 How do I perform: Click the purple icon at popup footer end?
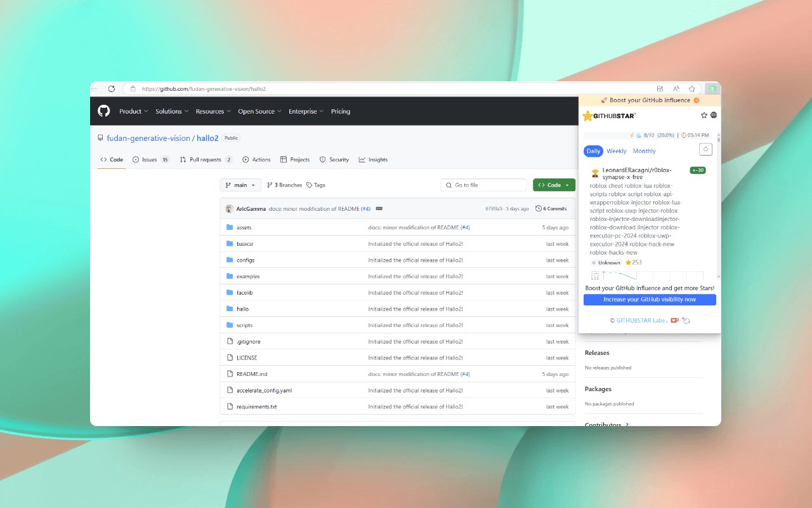coord(686,320)
